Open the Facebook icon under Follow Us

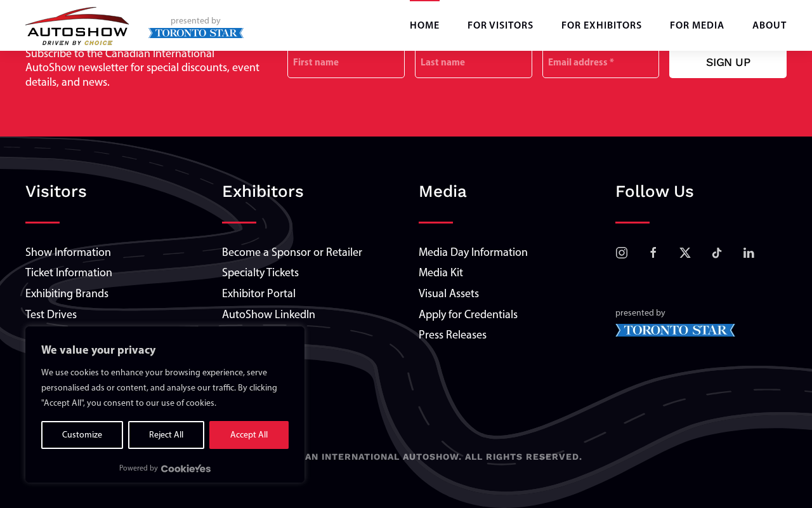653,253
